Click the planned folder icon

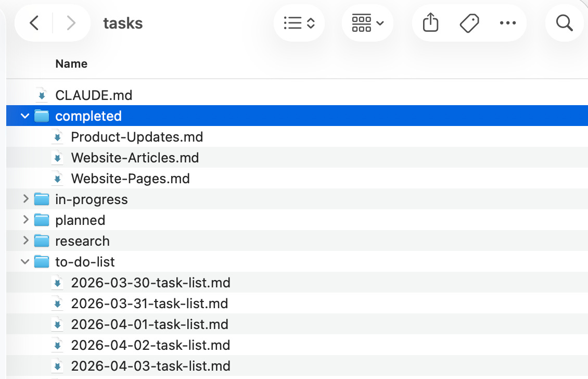pyautogui.click(x=42, y=220)
